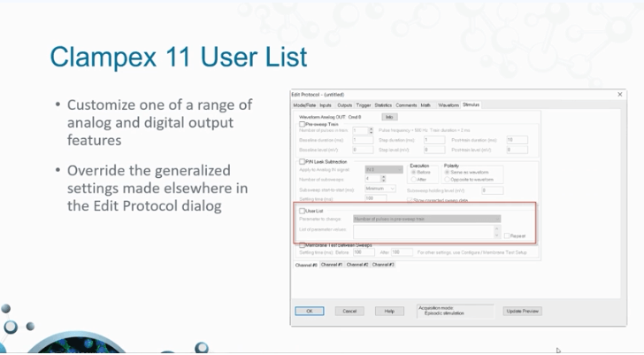Click the Waveform Analog OUT Cmd 0 label
The height and width of the screenshot is (355, 644).
[x=330, y=117]
